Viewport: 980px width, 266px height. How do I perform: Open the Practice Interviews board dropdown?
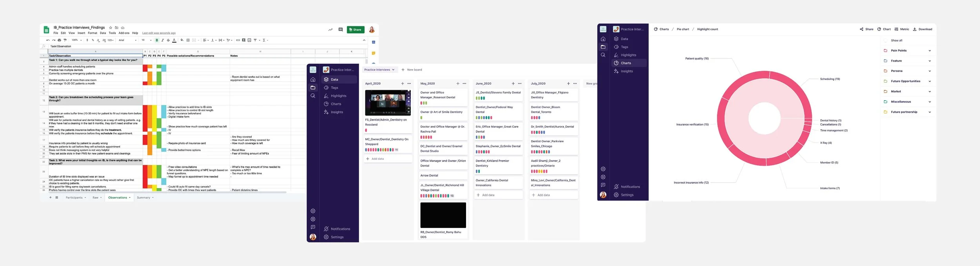click(379, 70)
